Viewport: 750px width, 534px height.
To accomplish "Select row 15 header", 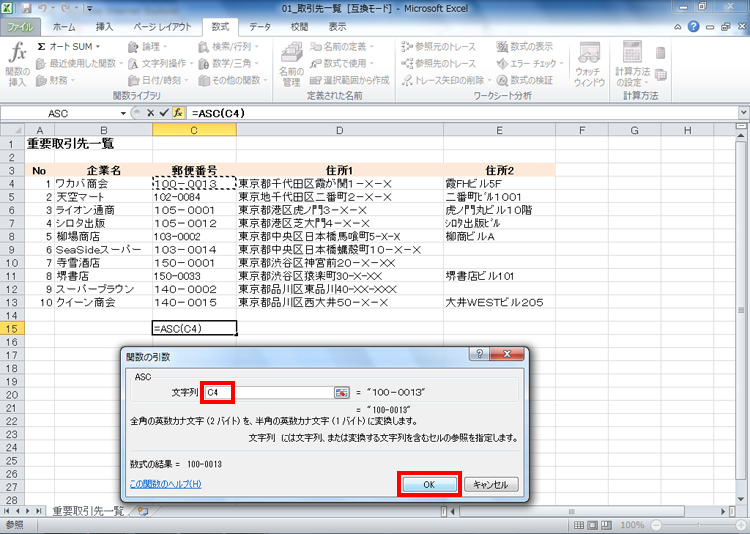I will (x=11, y=329).
